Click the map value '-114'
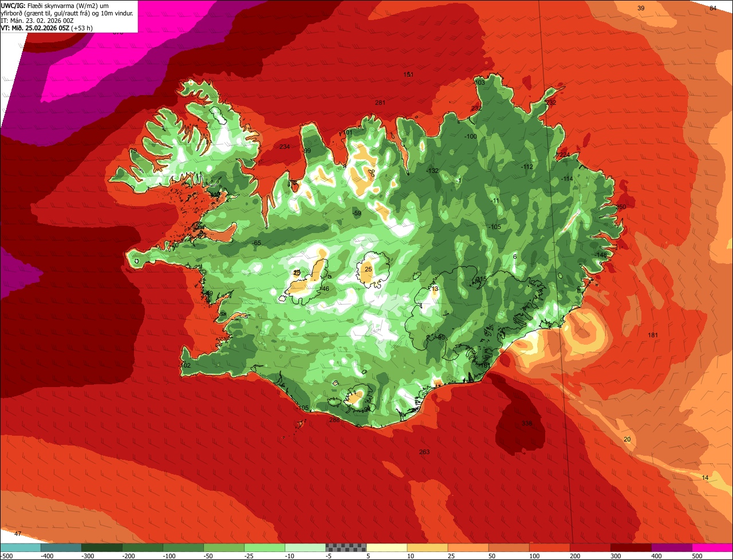 point(567,179)
